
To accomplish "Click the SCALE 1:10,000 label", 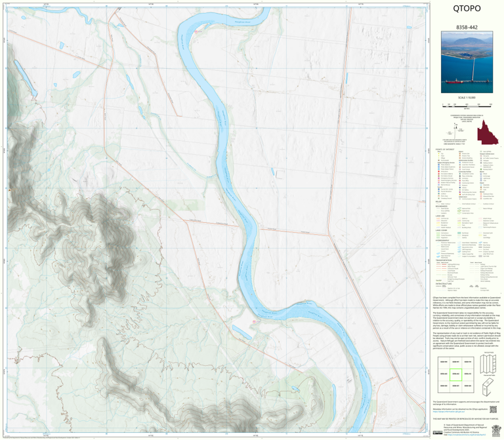I will [x=467, y=98].
